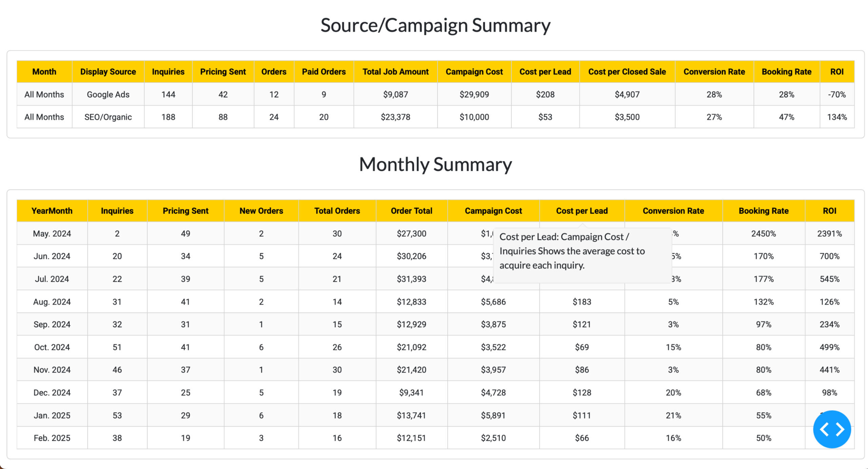
Task: Open the blue circular scroll control
Action: click(x=832, y=429)
